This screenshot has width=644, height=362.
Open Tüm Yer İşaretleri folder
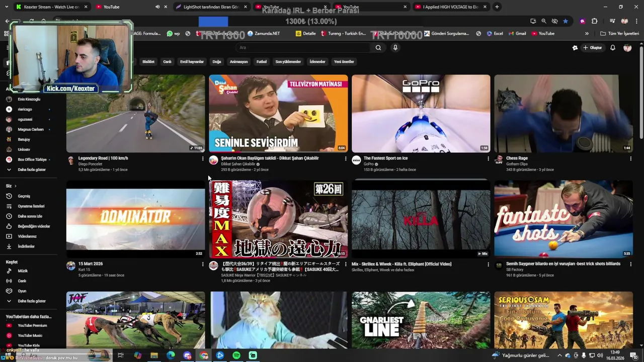pos(620,34)
